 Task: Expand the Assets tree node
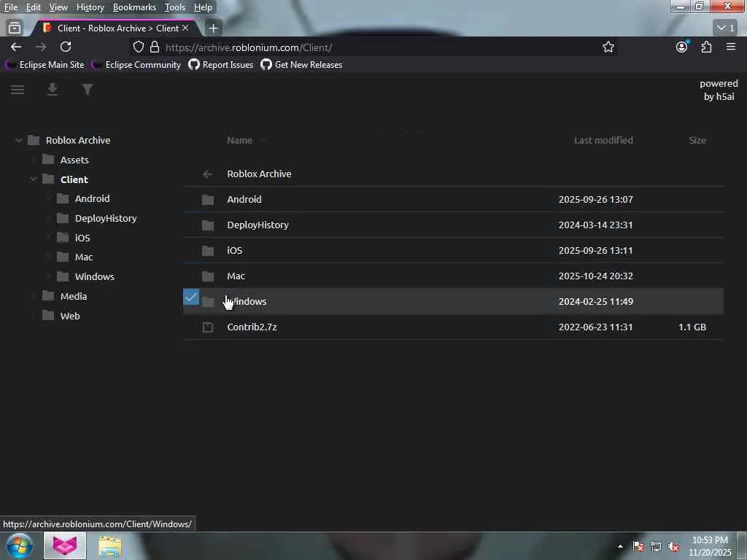[x=33, y=160]
